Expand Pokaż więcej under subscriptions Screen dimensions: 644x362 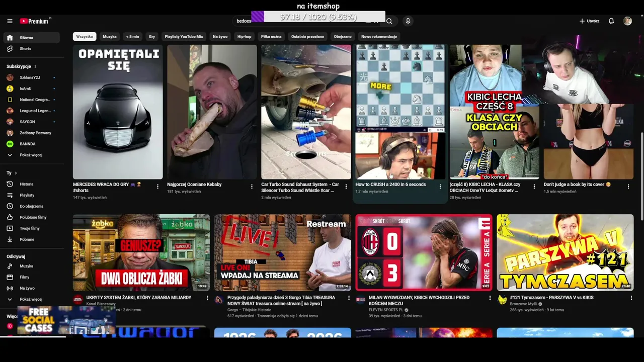point(32,155)
